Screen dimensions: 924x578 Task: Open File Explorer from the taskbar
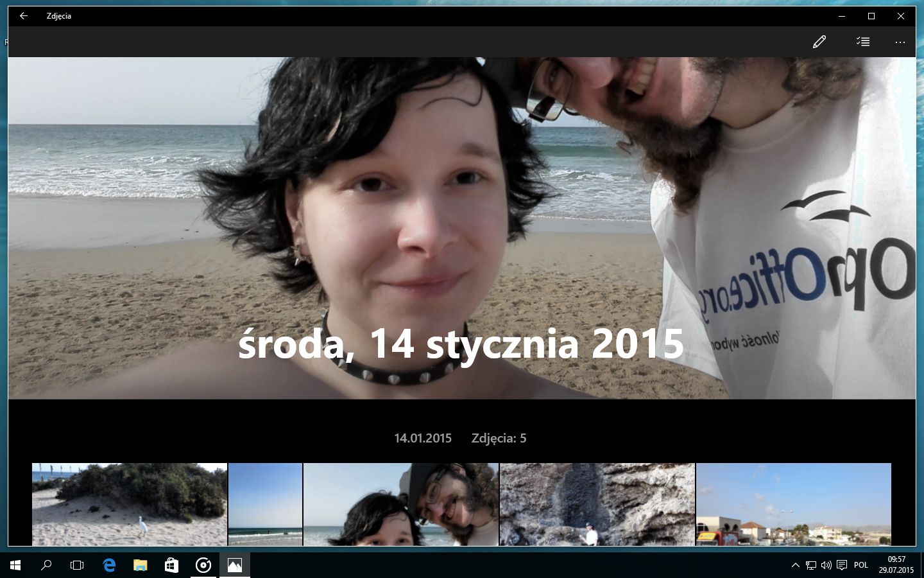coord(140,565)
